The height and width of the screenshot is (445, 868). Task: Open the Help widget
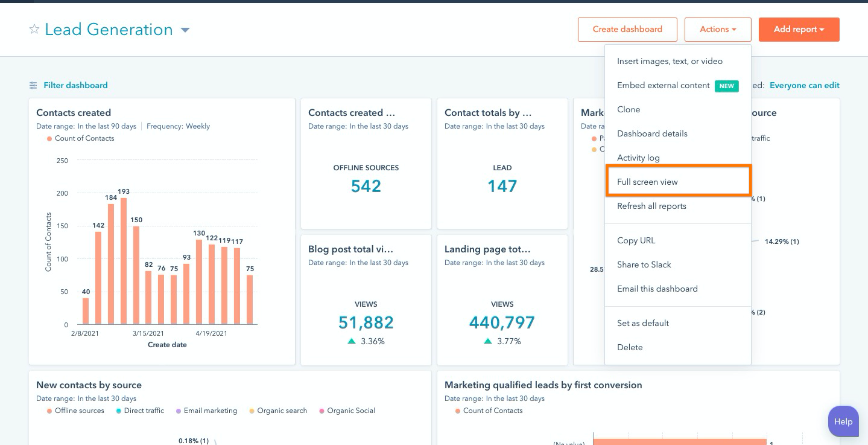pos(843,421)
